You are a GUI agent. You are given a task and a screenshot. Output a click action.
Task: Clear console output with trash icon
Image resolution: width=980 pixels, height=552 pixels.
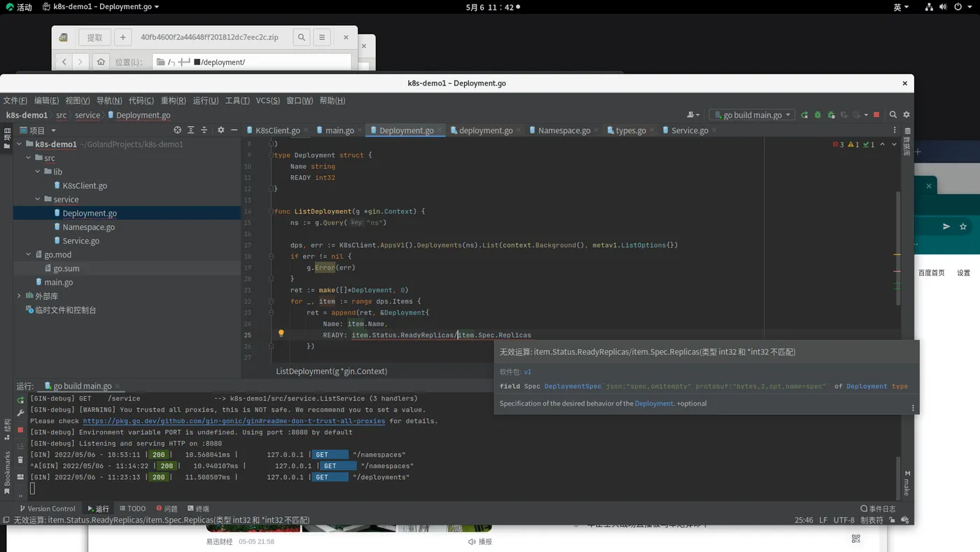tap(20, 461)
